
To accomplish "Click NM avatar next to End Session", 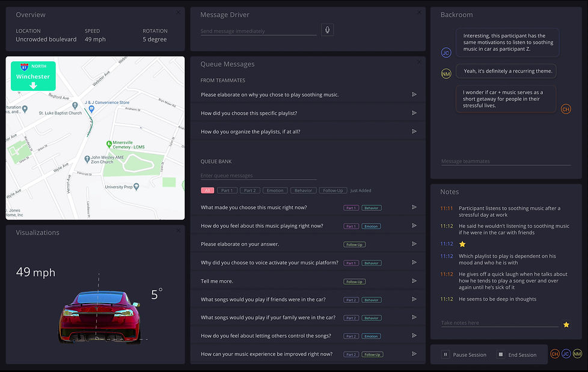I will 578,353.
